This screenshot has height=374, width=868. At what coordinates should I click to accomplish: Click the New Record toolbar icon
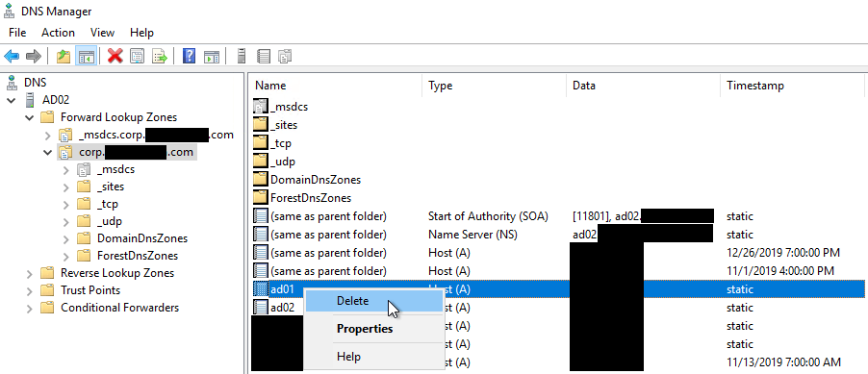click(x=285, y=56)
